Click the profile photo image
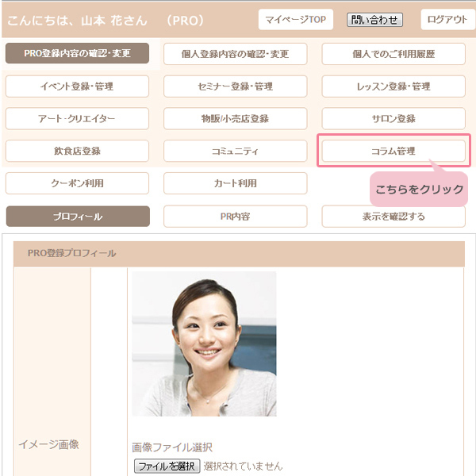This screenshot has width=476, height=476. tap(204, 344)
